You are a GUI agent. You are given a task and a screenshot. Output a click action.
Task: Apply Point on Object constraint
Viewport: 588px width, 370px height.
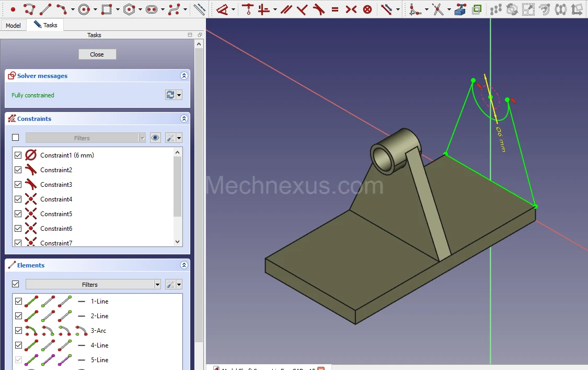(x=248, y=9)
